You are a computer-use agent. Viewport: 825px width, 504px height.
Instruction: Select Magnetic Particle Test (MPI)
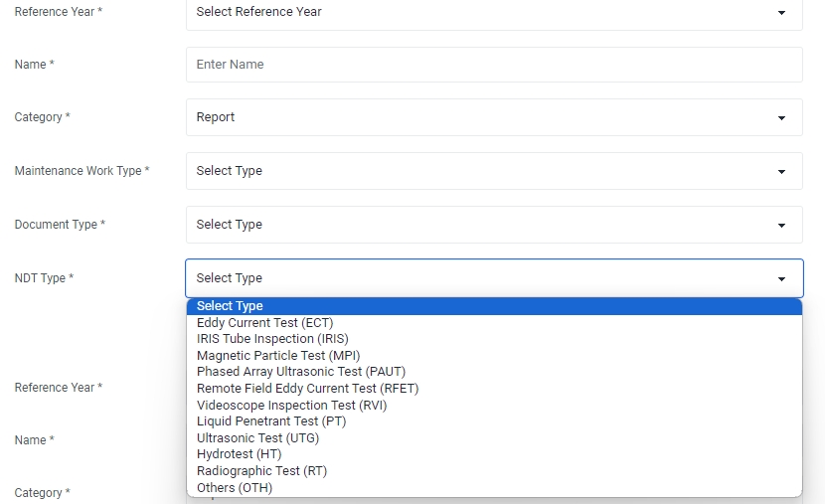coord(278,356)
